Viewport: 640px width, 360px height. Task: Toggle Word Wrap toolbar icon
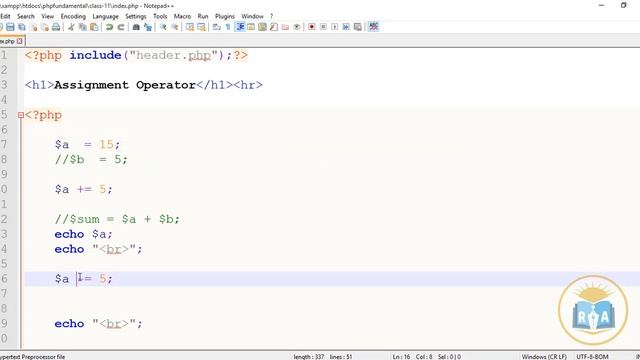217,27
